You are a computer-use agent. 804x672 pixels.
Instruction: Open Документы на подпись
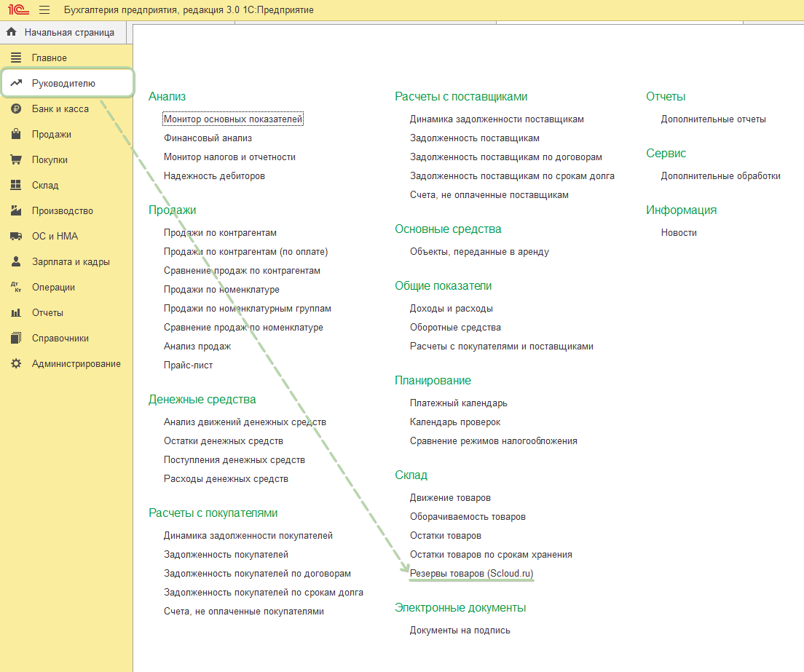pyautogui.click(x=460, y=631)
